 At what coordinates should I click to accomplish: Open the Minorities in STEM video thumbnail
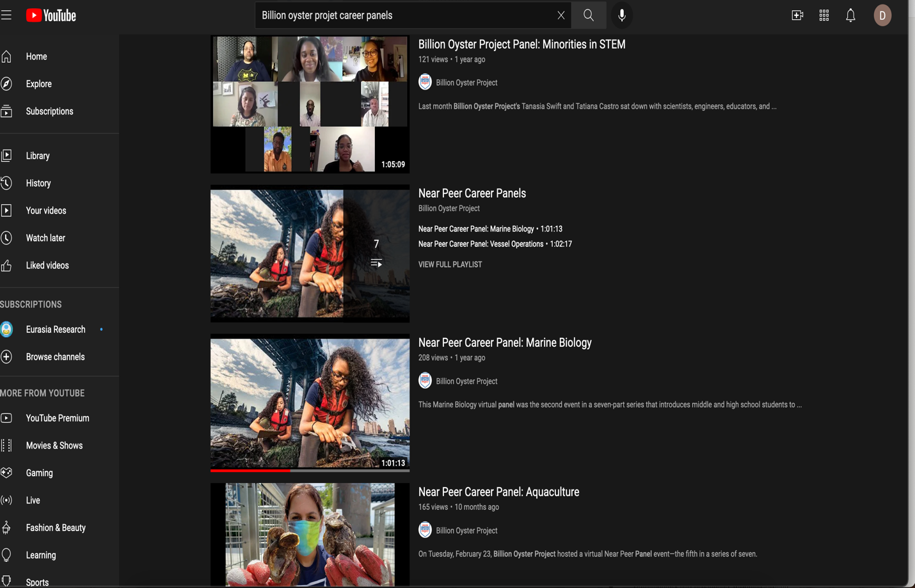click(x=310, y=104)
